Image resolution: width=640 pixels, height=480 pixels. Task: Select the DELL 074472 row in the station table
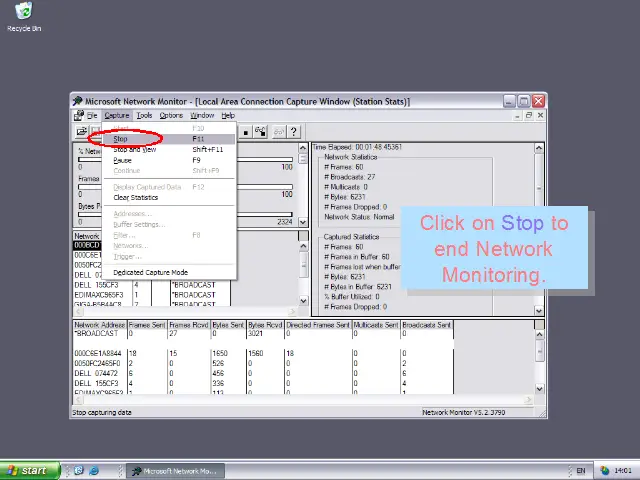263,373
